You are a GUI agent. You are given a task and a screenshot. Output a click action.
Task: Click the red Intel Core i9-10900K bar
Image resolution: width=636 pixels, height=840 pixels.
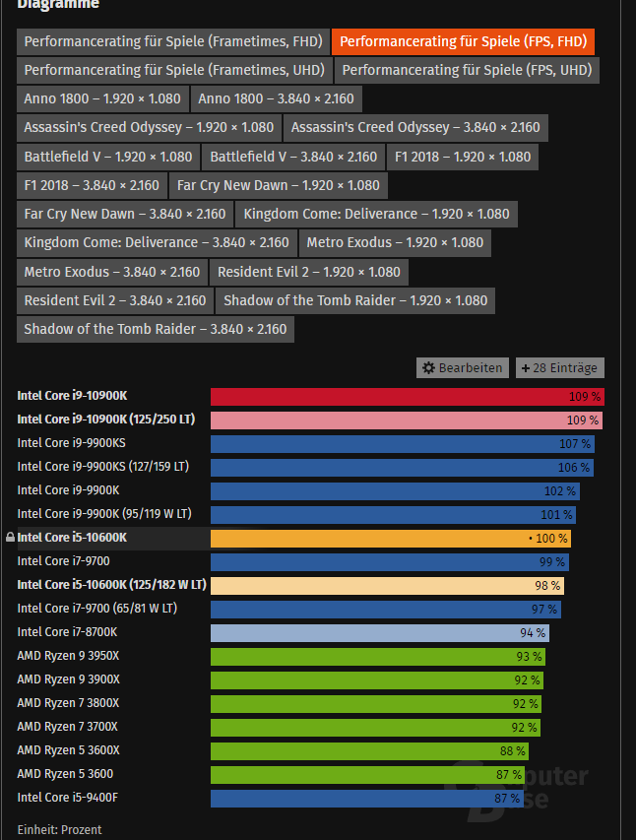pyautogui.click(x=408, y=397)
